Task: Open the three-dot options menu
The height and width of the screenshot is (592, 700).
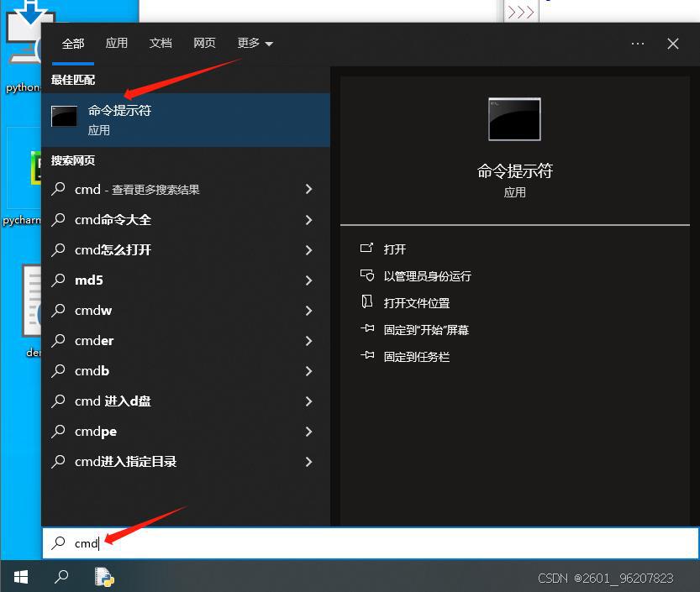Action: click(x=638, y=44)
